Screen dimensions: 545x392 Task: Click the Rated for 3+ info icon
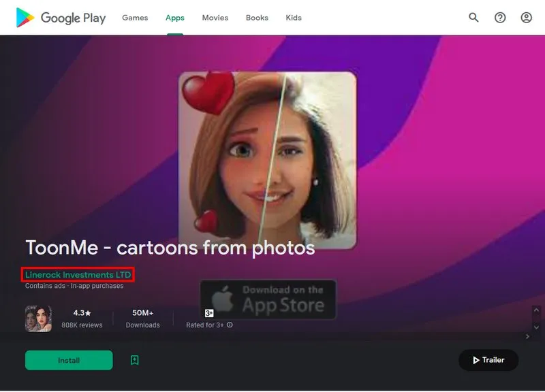[x=230, y=325]
